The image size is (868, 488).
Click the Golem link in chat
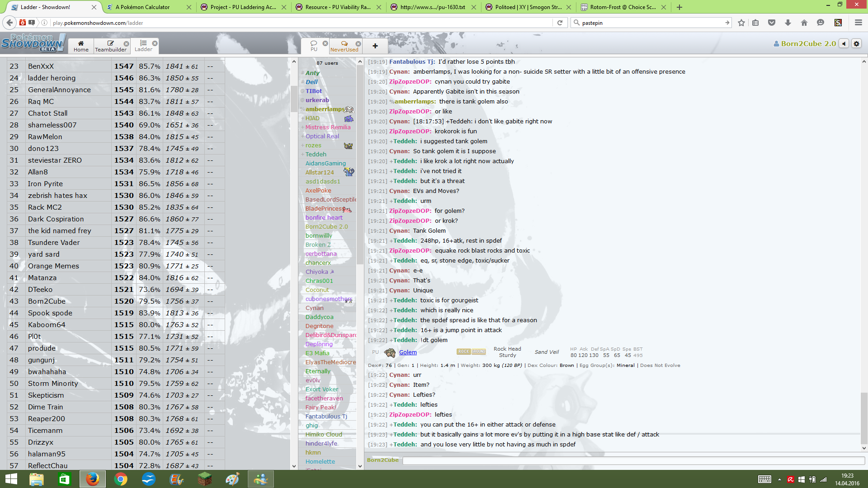(408, 352)
